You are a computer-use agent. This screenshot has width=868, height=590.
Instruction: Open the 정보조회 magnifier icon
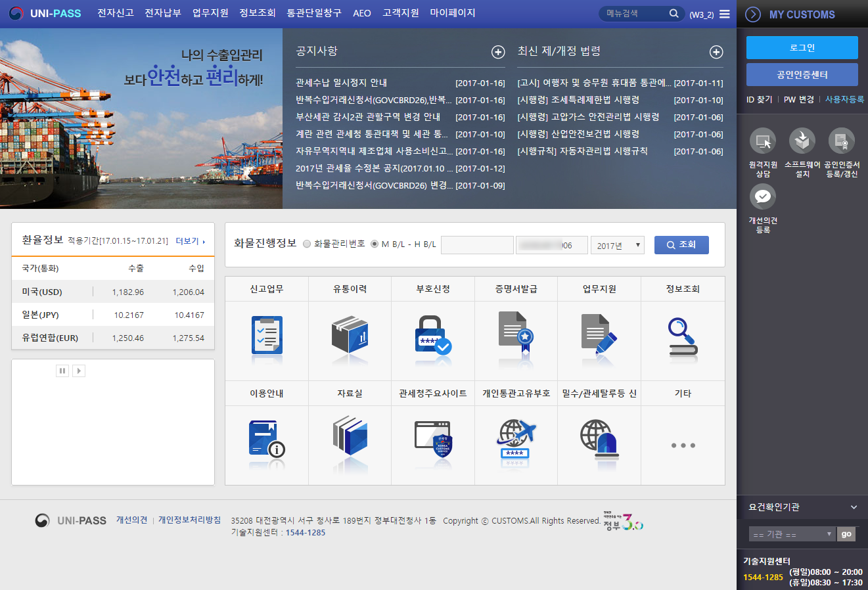(x=683, y=336)
